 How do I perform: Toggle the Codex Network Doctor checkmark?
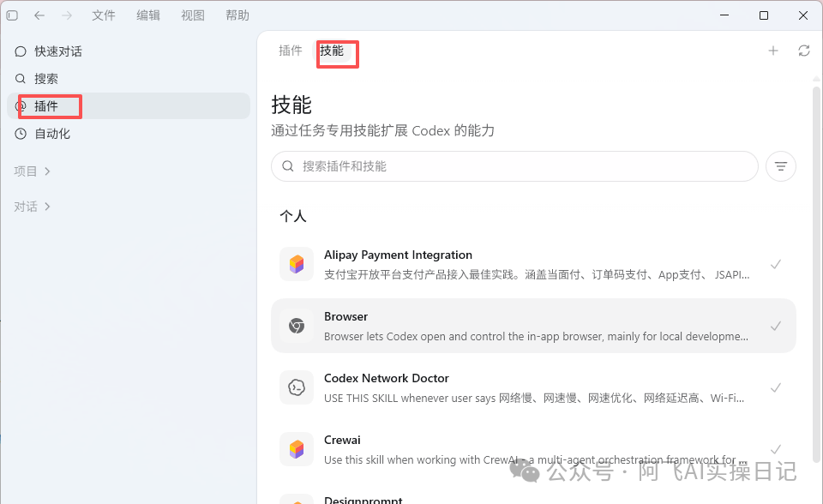click(776, 387)
